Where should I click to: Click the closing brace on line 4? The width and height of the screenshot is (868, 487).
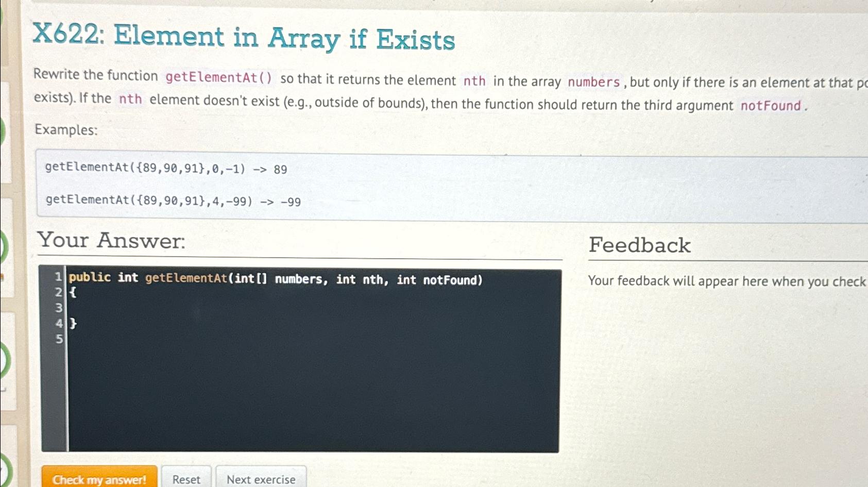pos(72,323)
